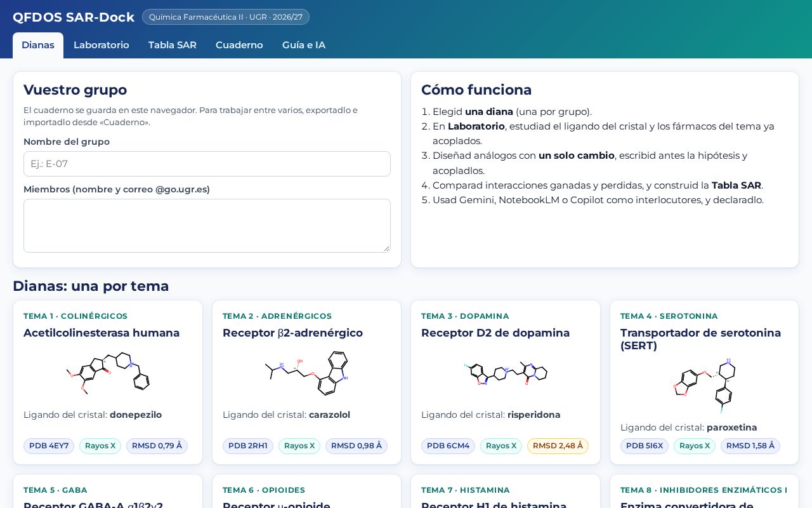
Task: Click the Ligando del cristal: donepezilo text
Action: coord(93,415)
